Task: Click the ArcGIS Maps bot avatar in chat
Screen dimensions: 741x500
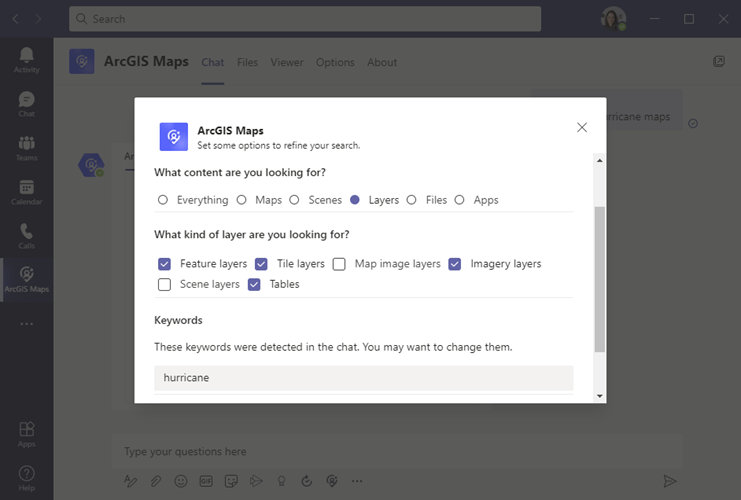Action: tap(91, 165)
